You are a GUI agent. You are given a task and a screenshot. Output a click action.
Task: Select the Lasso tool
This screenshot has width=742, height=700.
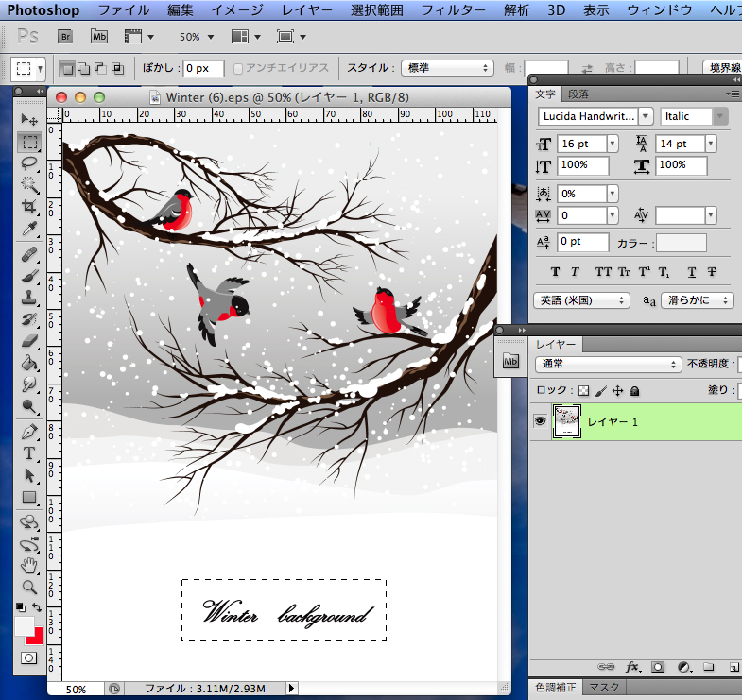click(x=30, y=162)
